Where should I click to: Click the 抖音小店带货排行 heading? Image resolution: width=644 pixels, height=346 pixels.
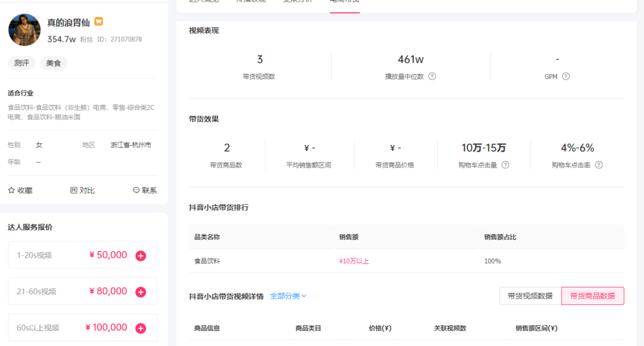click(x=218, y=208)
